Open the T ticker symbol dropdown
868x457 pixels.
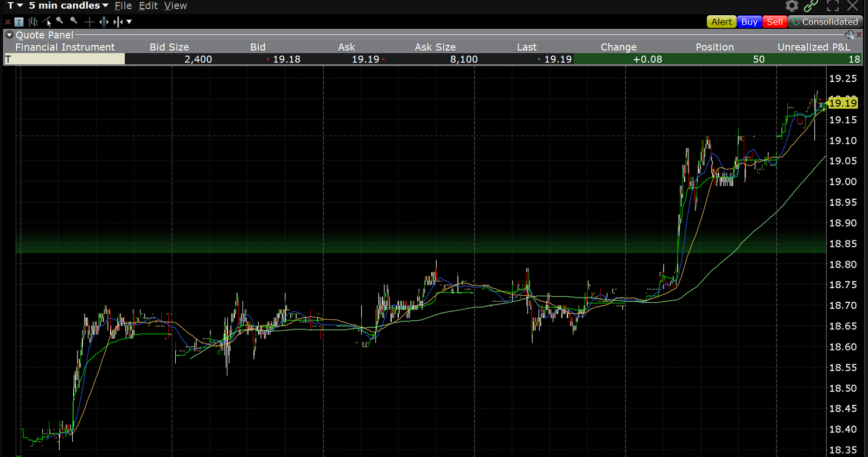pos(15,5)
